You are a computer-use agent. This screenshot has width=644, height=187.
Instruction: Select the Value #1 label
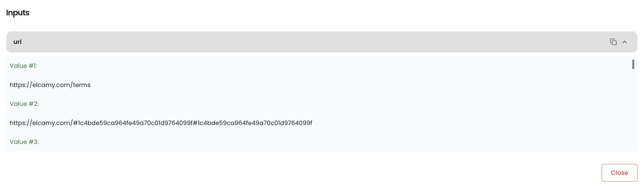pyautogui.click(x=23, y=66)
